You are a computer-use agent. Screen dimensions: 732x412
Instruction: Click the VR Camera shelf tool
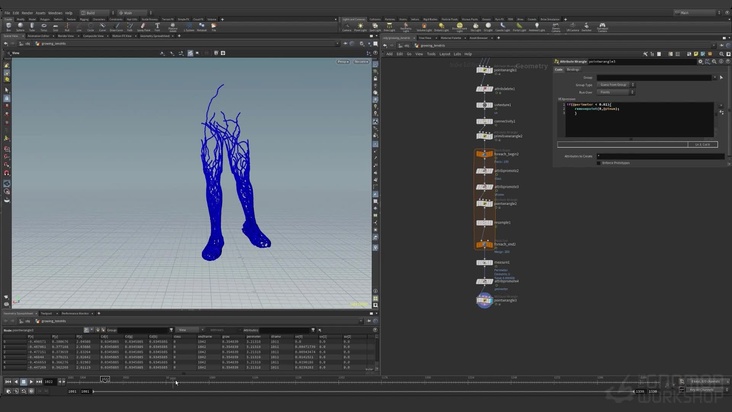click(x=572, y=27)
